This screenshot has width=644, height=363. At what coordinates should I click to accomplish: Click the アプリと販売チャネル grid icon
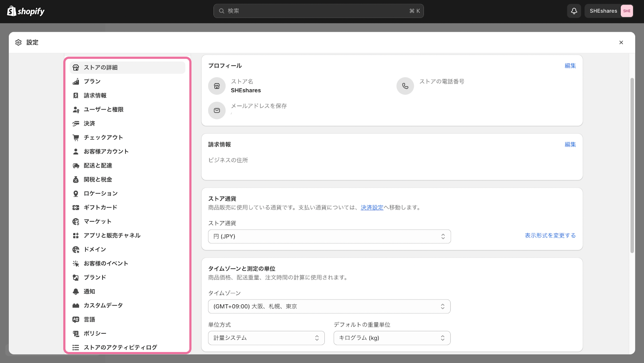coord(76,236)
